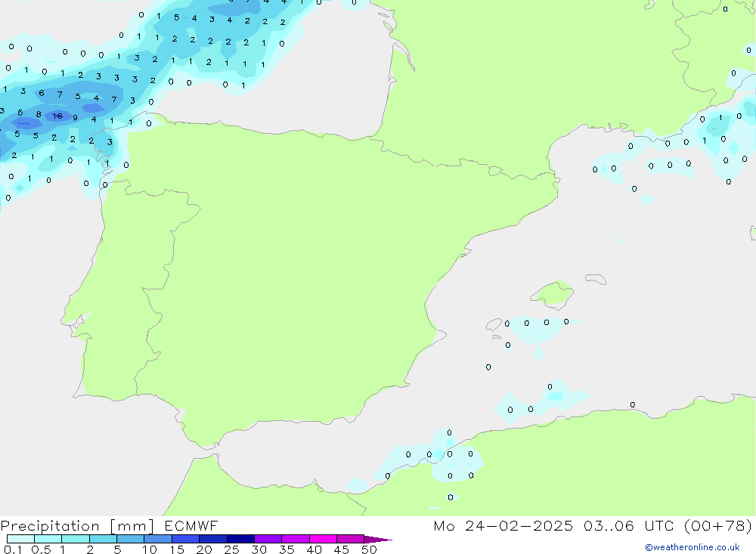Select the 45–50 mm legend swatch
Viewport: 756px width, 554px height.
click(351, 539)
